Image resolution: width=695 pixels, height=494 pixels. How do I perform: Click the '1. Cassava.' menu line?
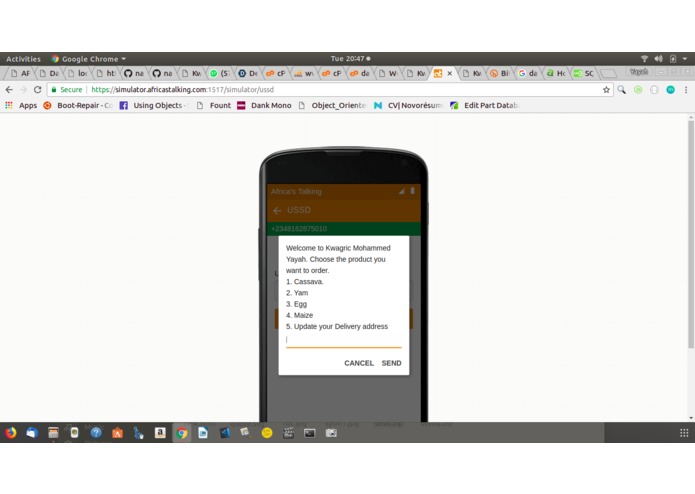(x=305, y=282)
